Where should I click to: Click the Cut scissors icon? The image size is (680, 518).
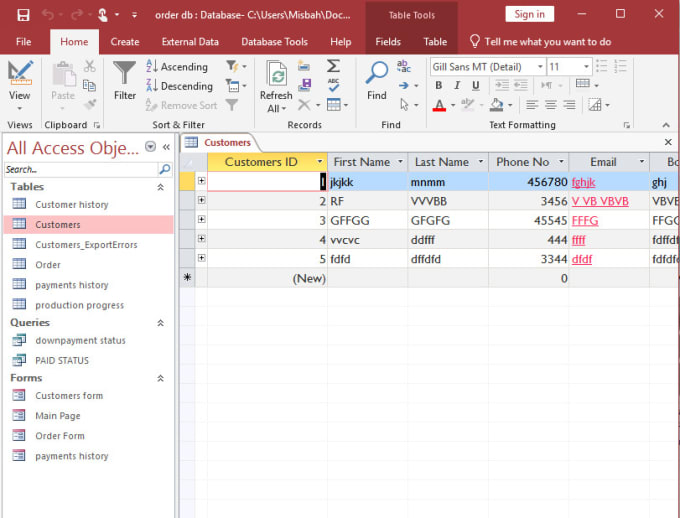pos(89,66)
